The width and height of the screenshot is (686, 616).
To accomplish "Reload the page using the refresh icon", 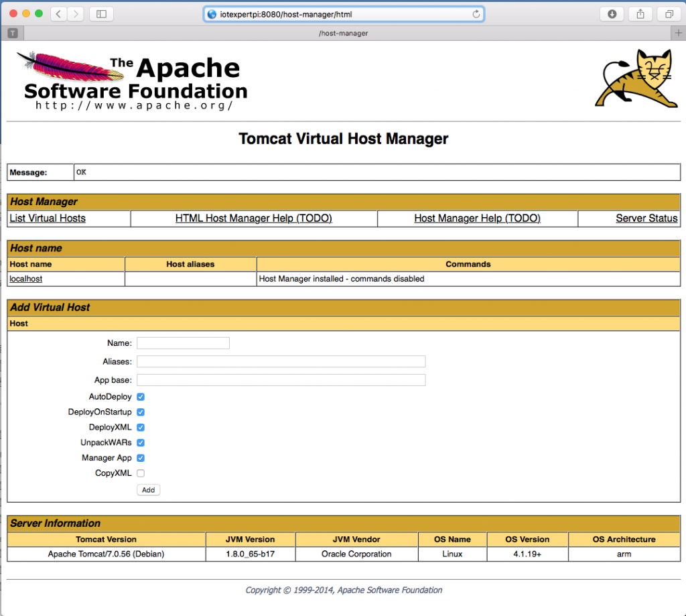I will click(476, 14).
